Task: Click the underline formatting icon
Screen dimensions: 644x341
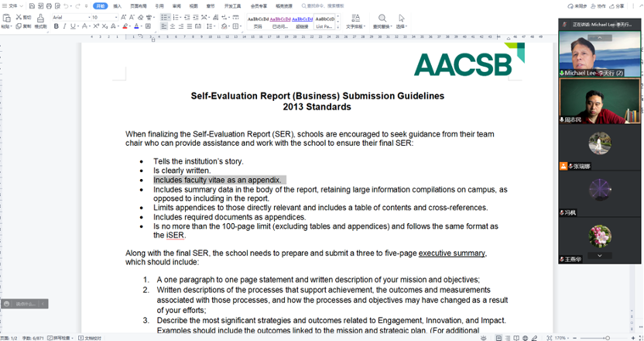Action: click(x=73, y=26)
